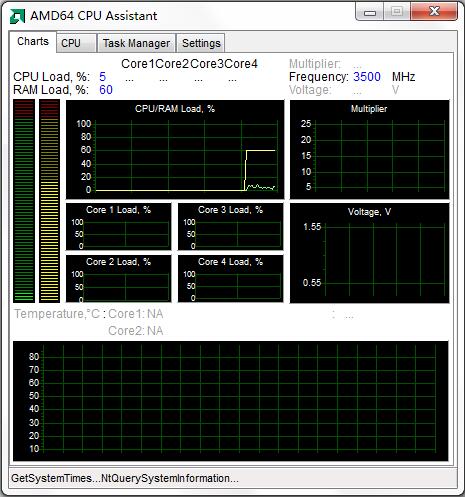The height and width of the screenshot is (497, 465).
Task: Click the Multiplier chart
Action: coord(369,149)
